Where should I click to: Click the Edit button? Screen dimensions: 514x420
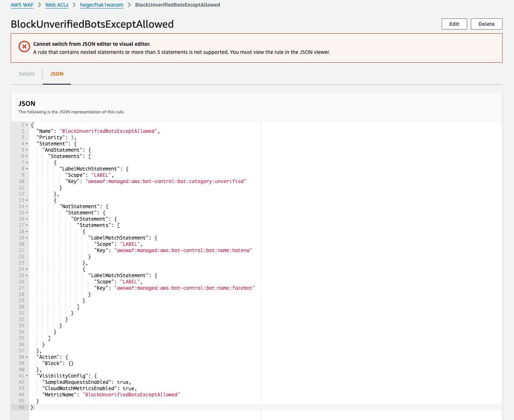click(x=454, y=24)
